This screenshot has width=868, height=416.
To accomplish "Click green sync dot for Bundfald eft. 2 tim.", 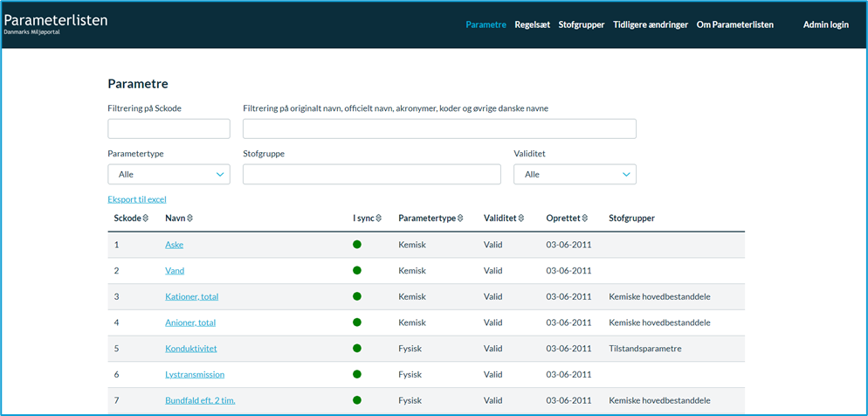I will click(x=357, y=400).
